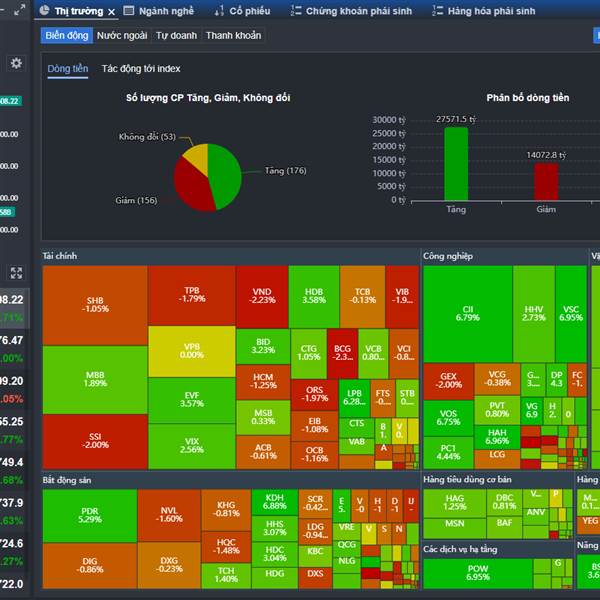The width and height of the screenshot is (600, 600).
Task: Select DIG -0.86% tile
Action: pos(90,566)
